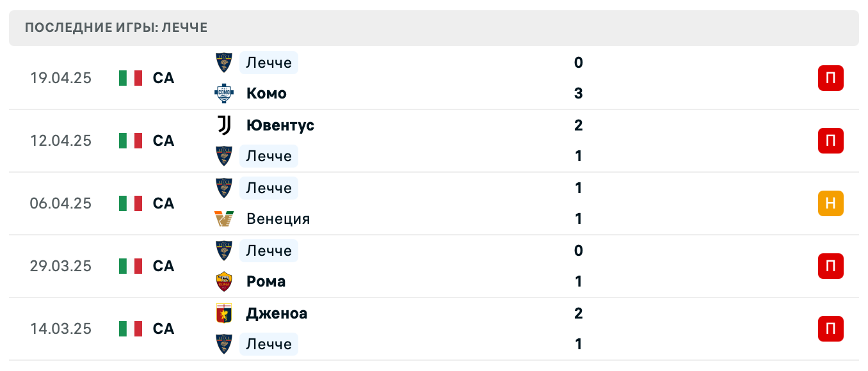Open the СА label on the 29.03.25 row
Screen dimensions: 868x371
[164, 266]
